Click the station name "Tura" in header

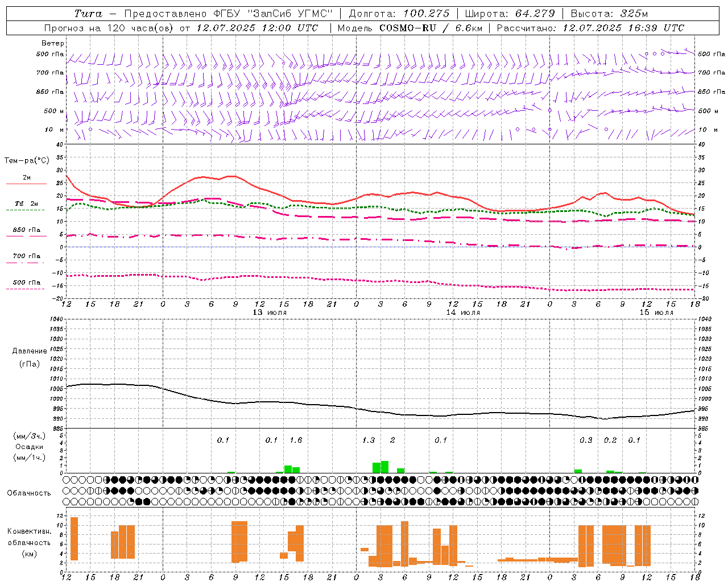[x=88, y=14]
